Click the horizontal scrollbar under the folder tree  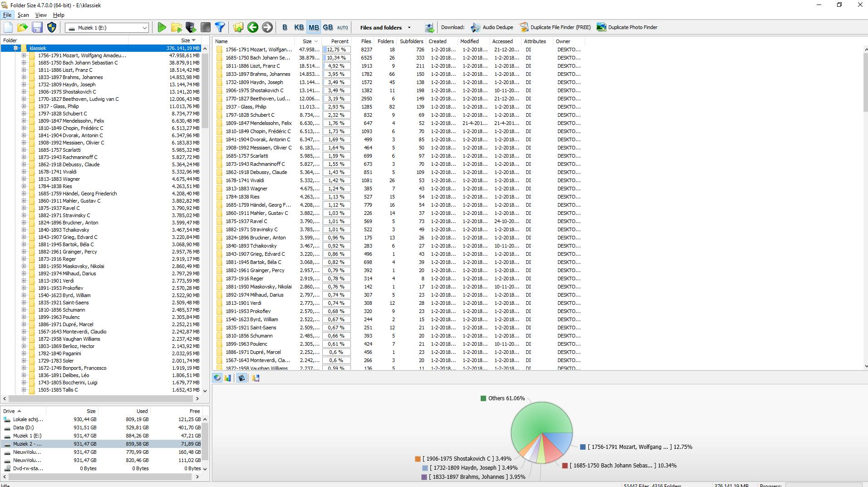[x=102, y=399]
